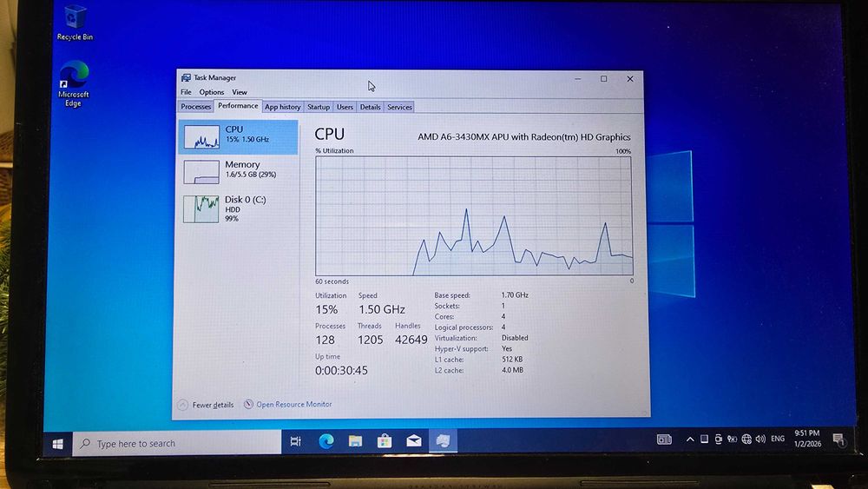This screenshot has height=489, width=868.
Task: Click the CPU heading text
Action: tap(329, 134)
